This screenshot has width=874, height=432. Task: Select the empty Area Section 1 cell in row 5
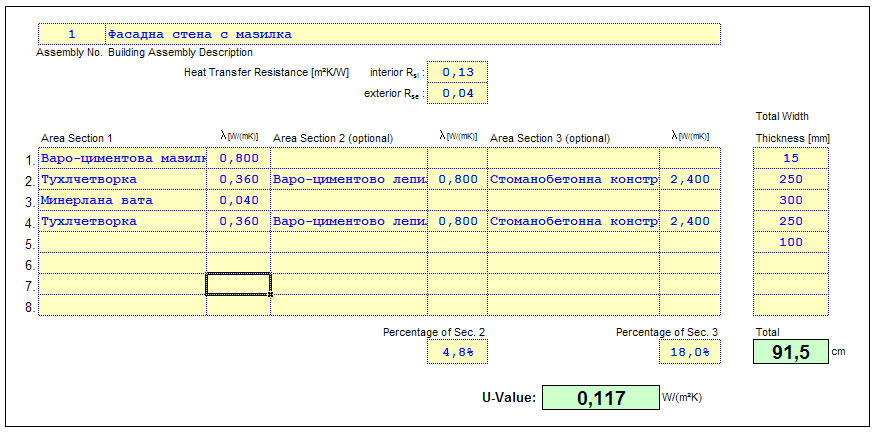[122, 243]
